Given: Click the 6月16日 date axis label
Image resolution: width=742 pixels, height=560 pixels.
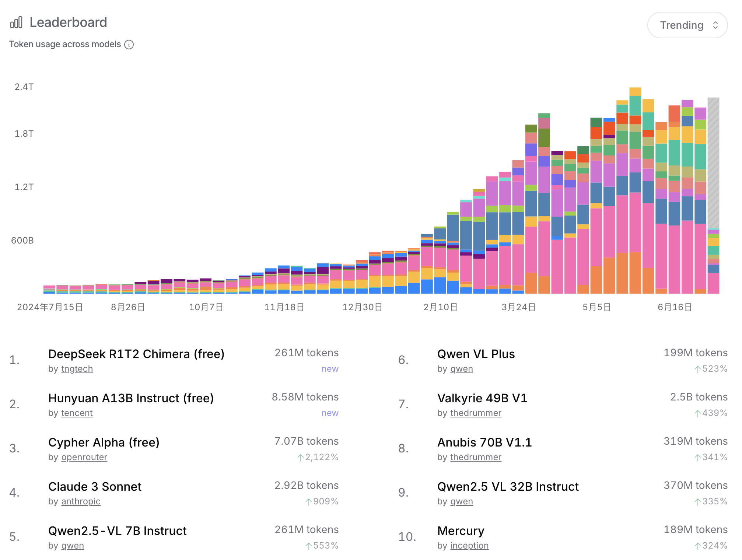Looking at the screenshot, I should point(674,307).
